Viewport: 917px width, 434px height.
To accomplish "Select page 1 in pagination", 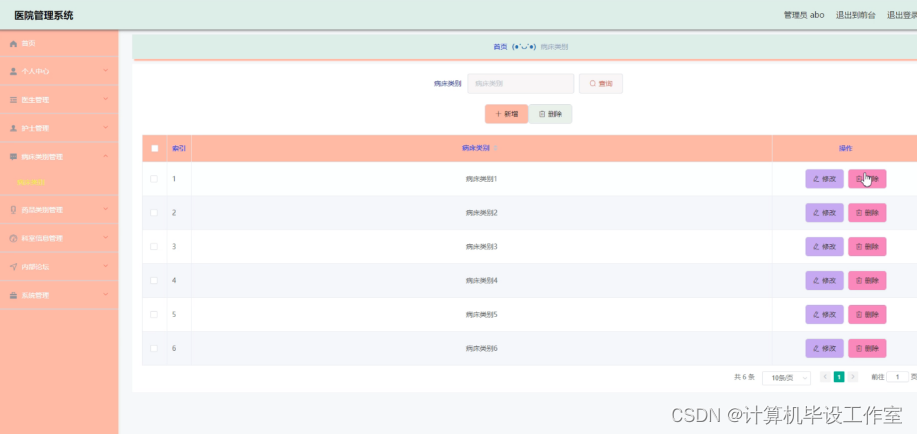I will (x=839, y=377).
